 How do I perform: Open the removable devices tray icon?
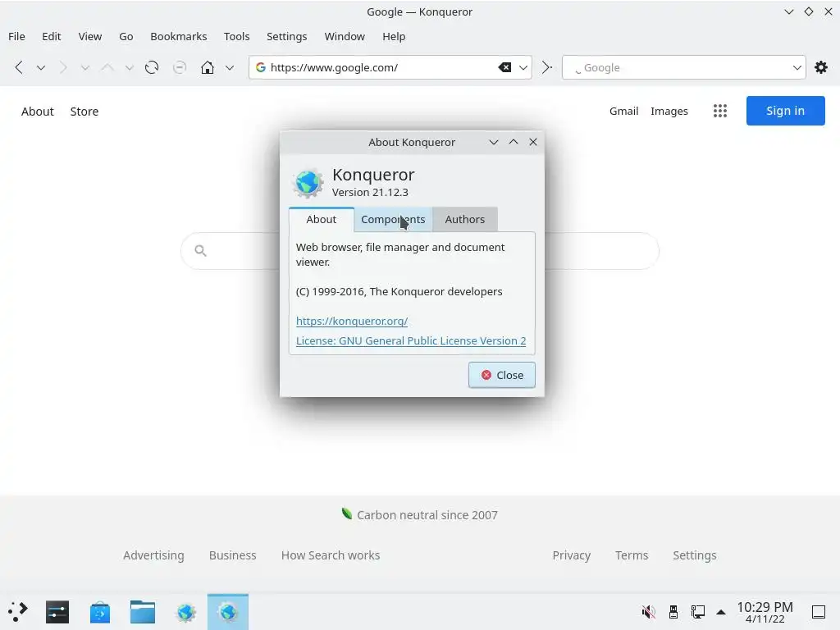[673, 612]
